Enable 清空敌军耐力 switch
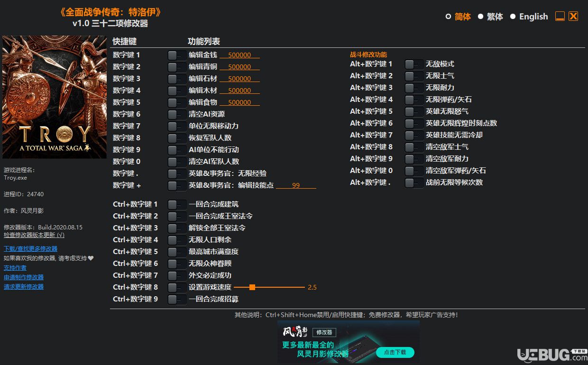Image resolution: width=588 pixels, height=365 pixels. click(x=414, y=159)
